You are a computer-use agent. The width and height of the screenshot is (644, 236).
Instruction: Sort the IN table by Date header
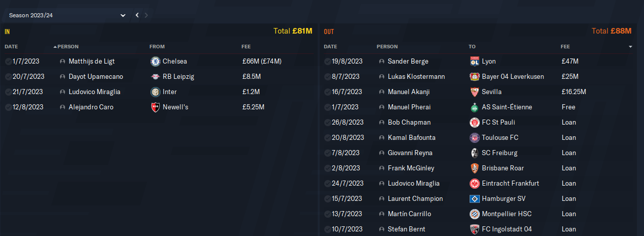point(11,47)
